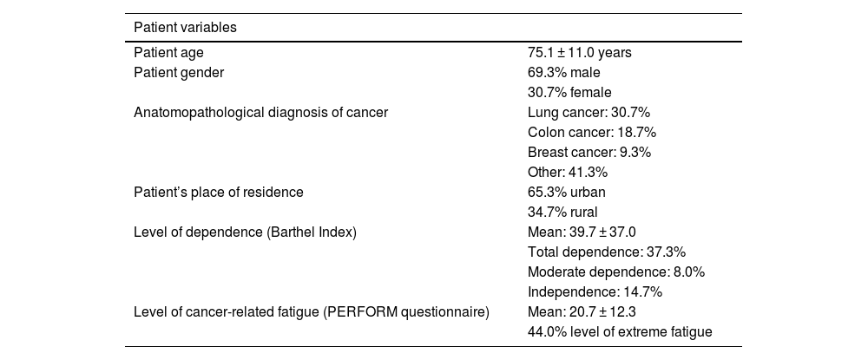Click the 'Colon cancer: 18.7%' entry
The height and width of the screenshot is (360, 868).
pos(591,133)
